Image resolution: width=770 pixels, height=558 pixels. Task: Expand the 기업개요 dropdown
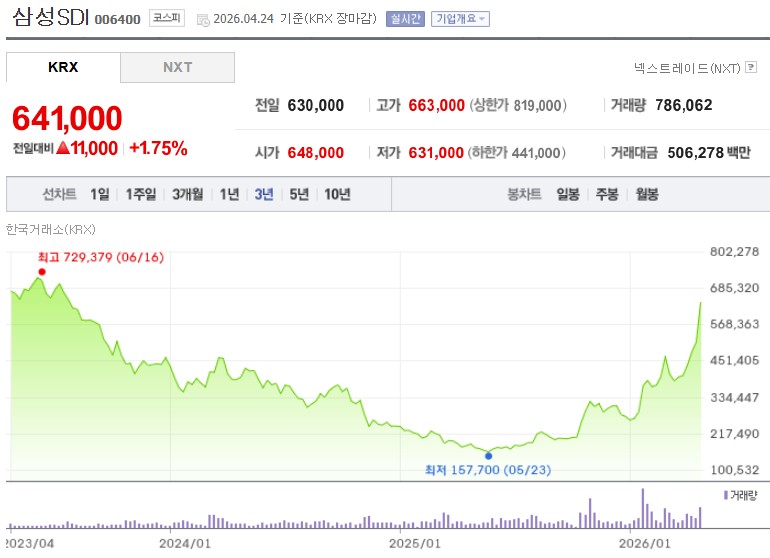point(460,19)
